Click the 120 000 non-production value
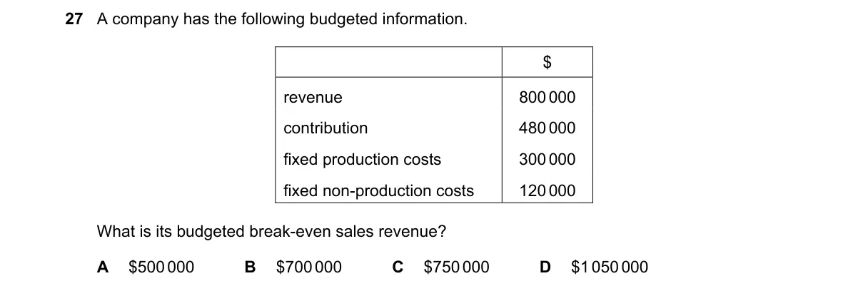 547,191
